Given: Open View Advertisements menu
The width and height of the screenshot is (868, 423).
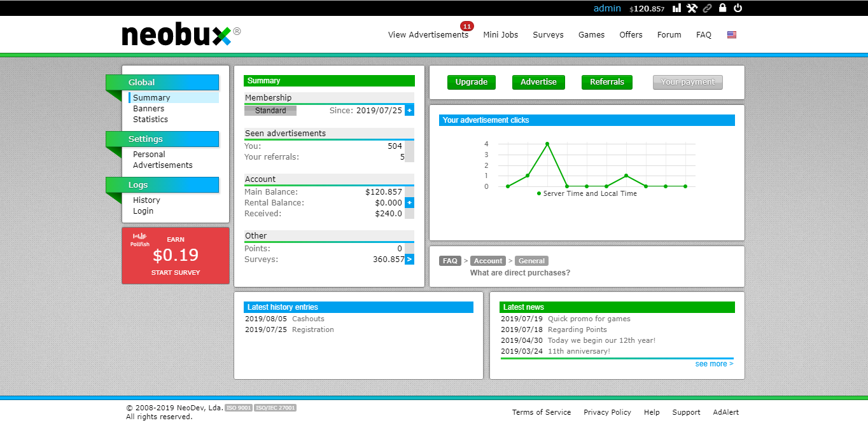Looking at the screenshot, I should 428,35.
